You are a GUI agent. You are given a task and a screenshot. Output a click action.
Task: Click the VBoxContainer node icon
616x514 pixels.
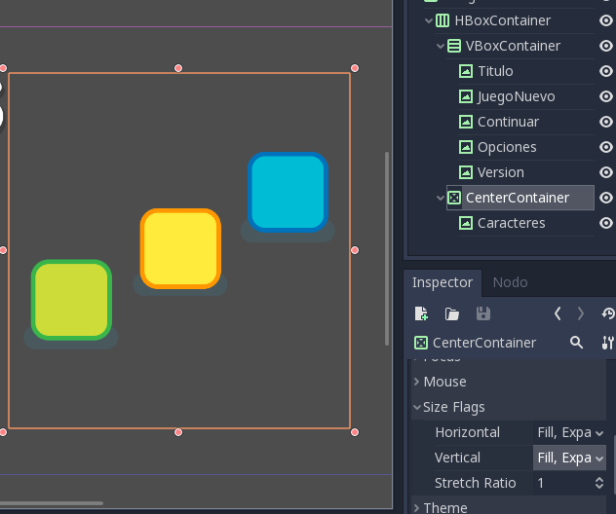[454, 46]
